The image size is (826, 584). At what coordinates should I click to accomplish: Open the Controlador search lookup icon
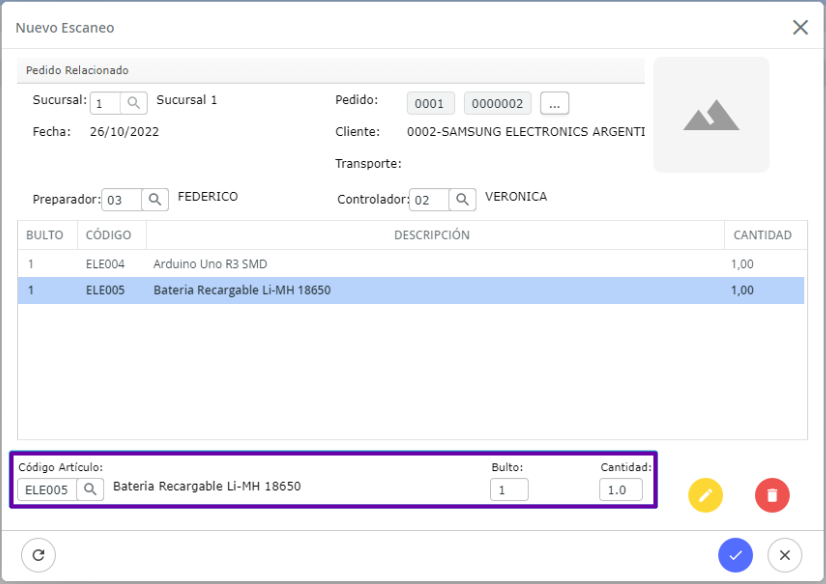point(463,200)
